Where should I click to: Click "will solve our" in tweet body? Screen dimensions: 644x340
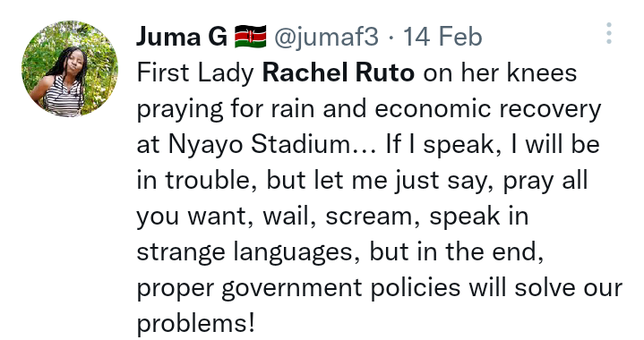tap(545, 287)
